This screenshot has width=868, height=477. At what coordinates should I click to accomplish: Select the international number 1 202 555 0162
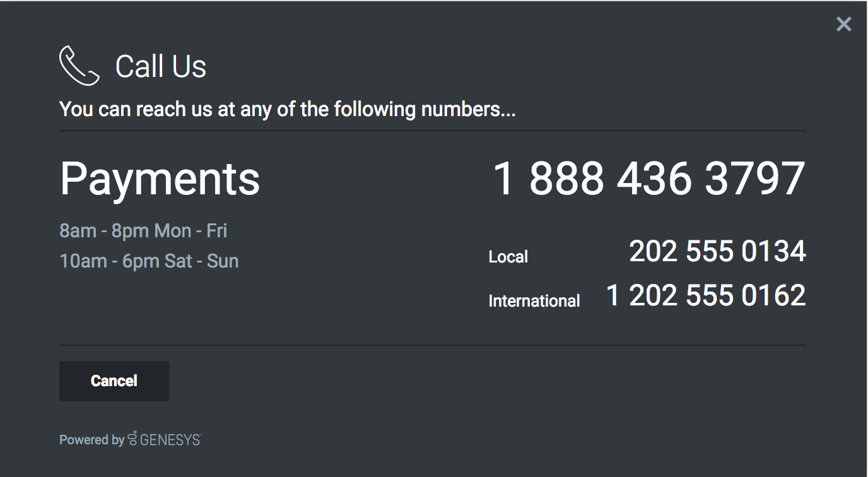coord(706,295)
